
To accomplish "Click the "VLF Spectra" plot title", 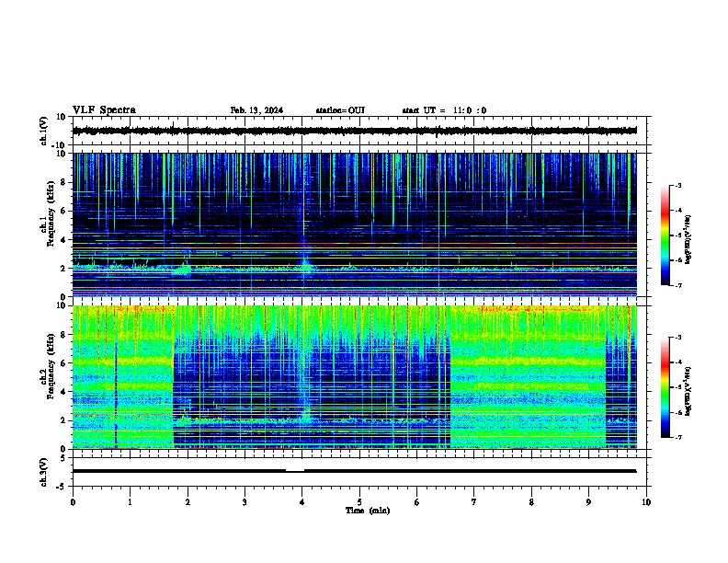I will 104,109.
